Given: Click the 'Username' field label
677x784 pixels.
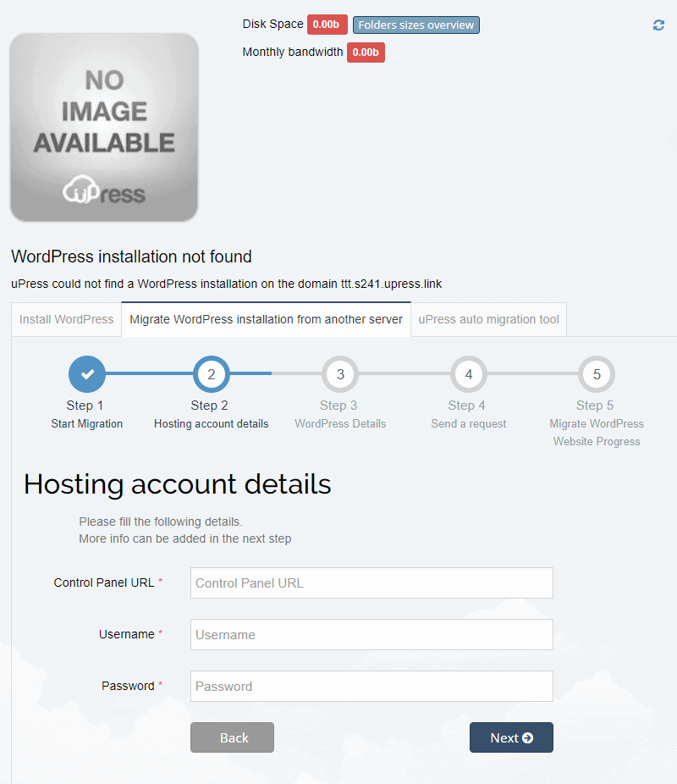Looking at the screenshot, I should point(126,634).
